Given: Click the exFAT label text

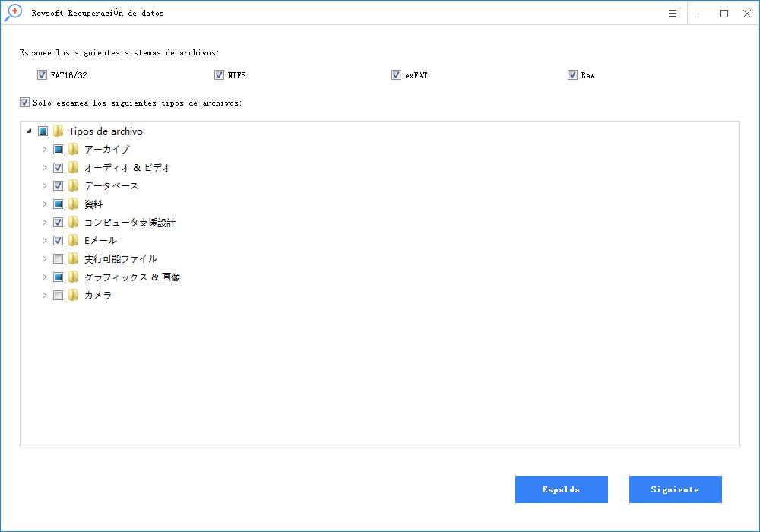Looking at the screenshot, I should click(x=416, y=75).
